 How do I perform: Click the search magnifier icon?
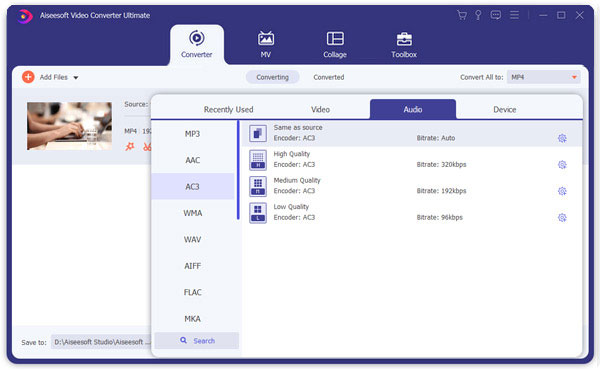tap(184, 340)
